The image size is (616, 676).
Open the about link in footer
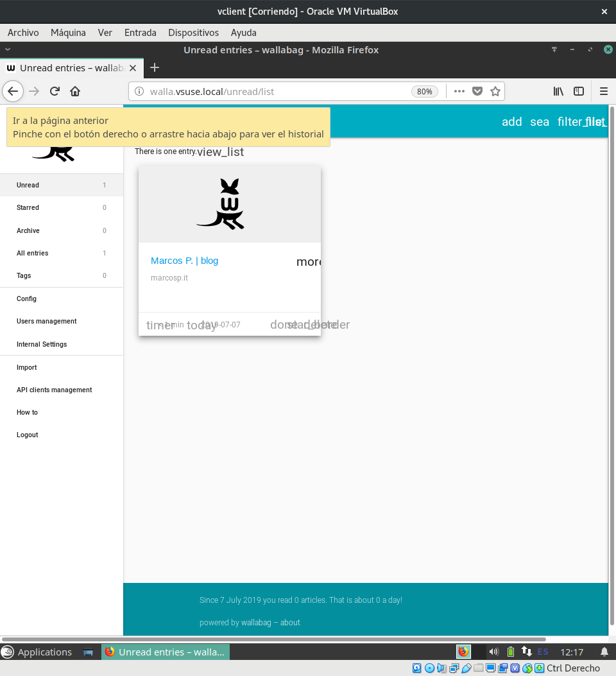coord(290,623)
